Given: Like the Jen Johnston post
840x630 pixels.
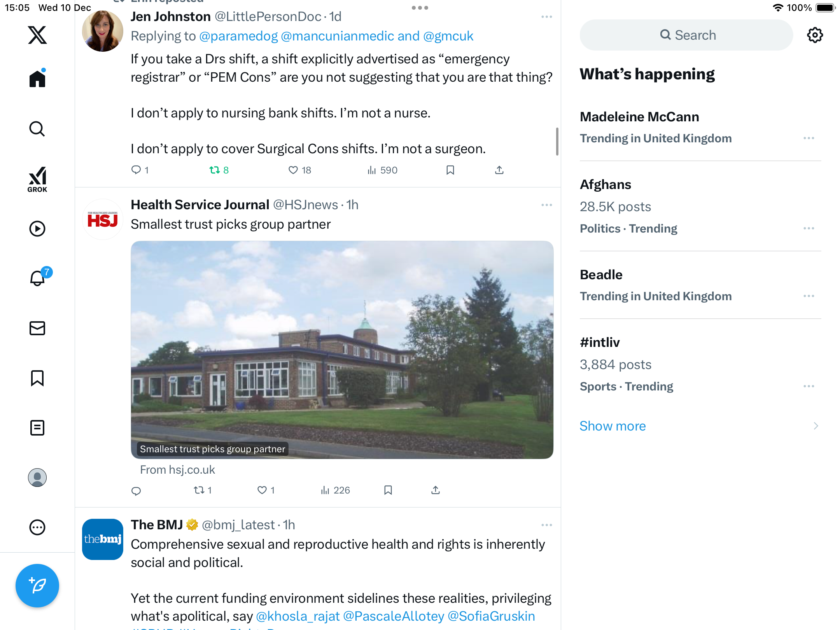Looking at the screenshot, I should 299,170.
